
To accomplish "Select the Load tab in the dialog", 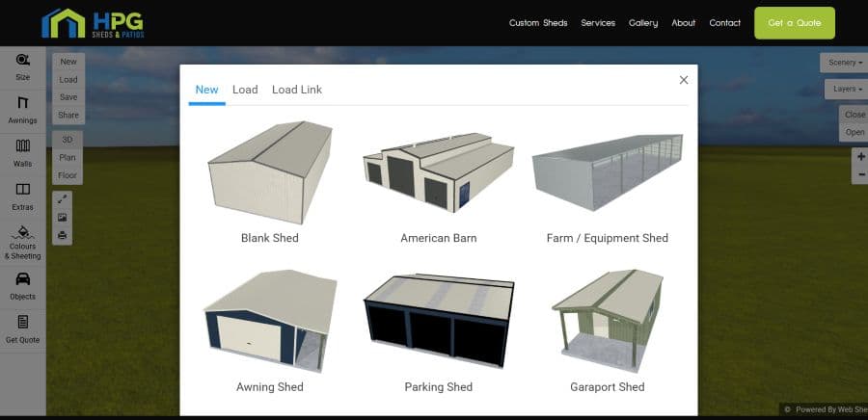I will (245, 90).
